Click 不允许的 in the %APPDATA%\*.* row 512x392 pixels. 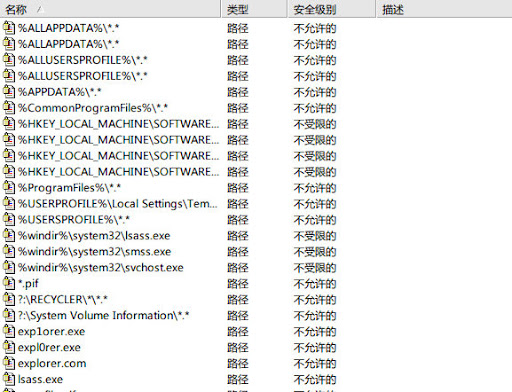315,92
